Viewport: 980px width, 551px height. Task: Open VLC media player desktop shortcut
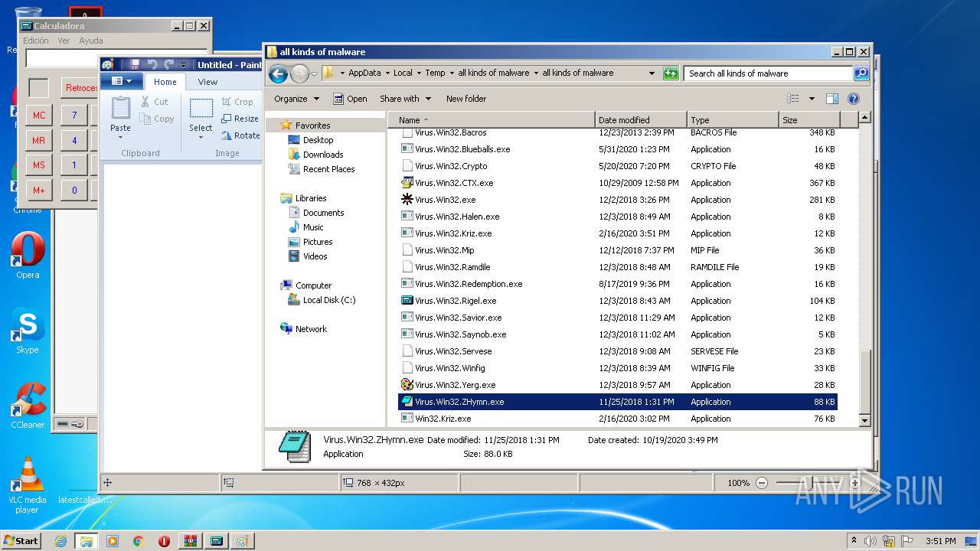[28, 485]
